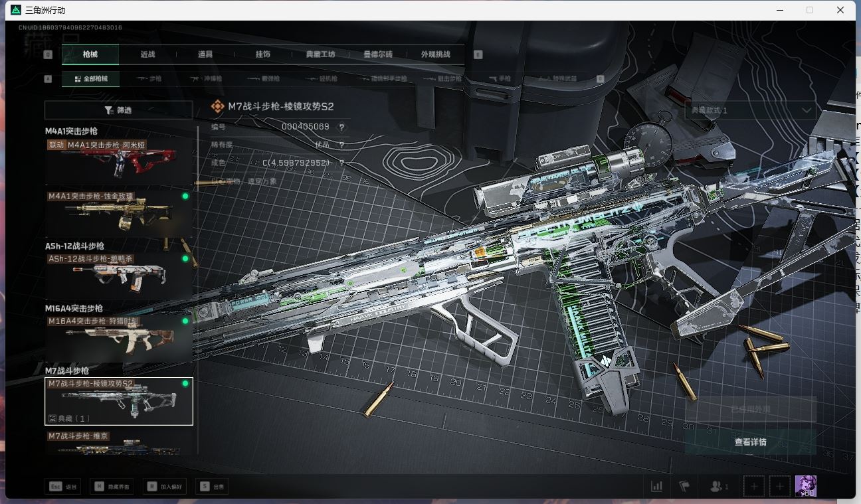Click the first empty teammate plus slot
Image resolution: width=861 pixels, height=504 pixels.
click(x=754, y=487)
